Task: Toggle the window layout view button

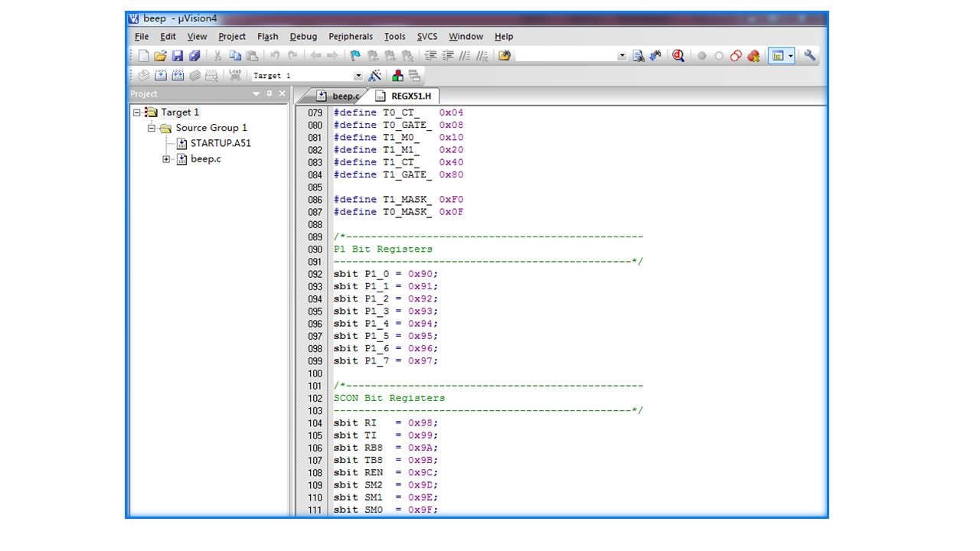Action: coord(778,56)
